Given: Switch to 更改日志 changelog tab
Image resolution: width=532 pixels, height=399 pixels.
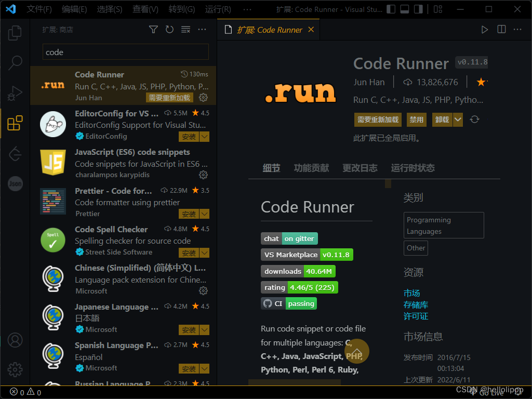Looking at the screenshot, I should click(360, 168).
